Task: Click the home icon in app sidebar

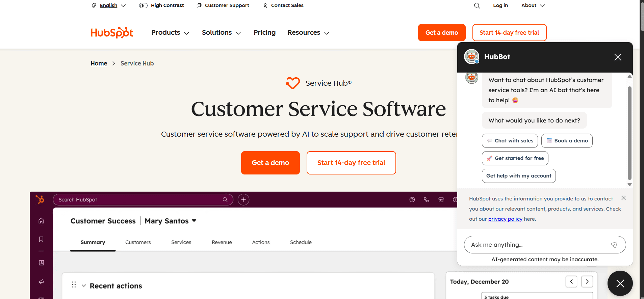Action: pyautogui.click(x=41, y=220)
